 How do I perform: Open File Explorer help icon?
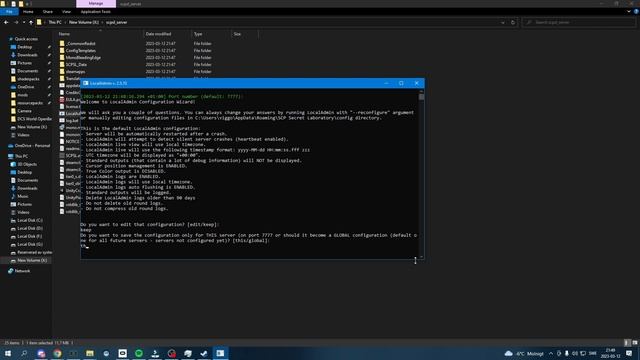(636, 11)
